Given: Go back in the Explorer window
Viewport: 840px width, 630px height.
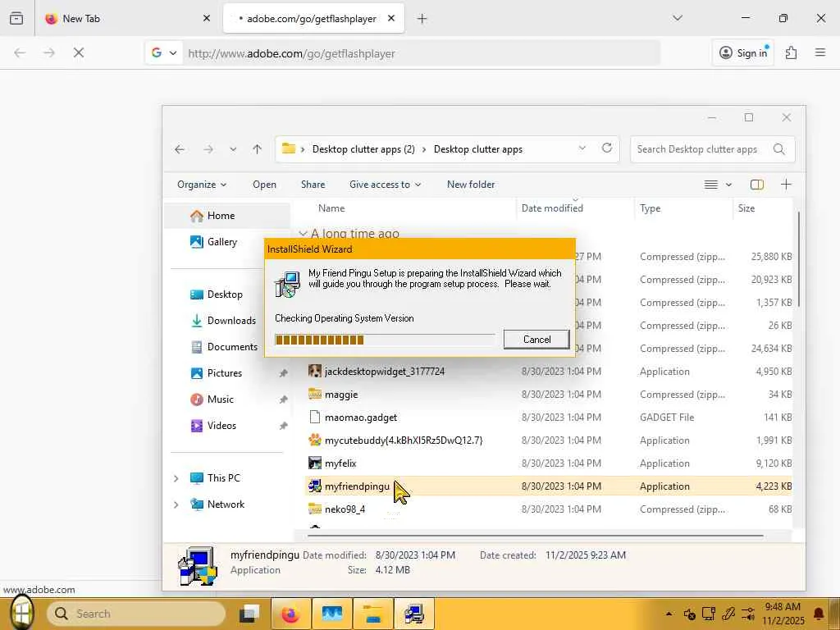Looking at the screenshot, I should pos(180,149).
